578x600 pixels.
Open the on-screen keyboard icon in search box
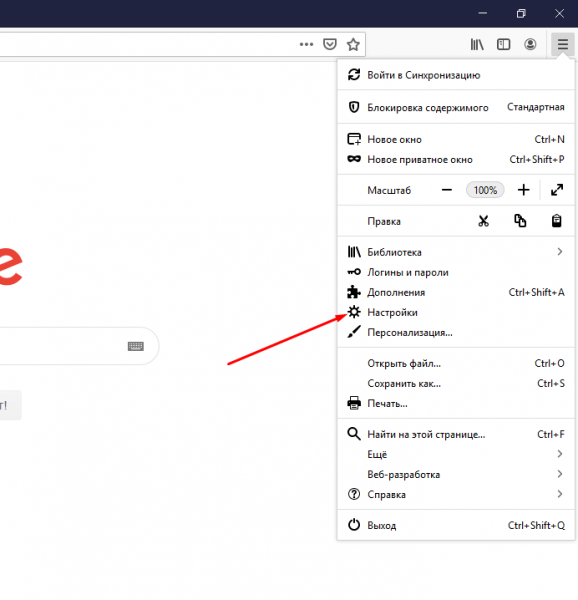(135, 346)
